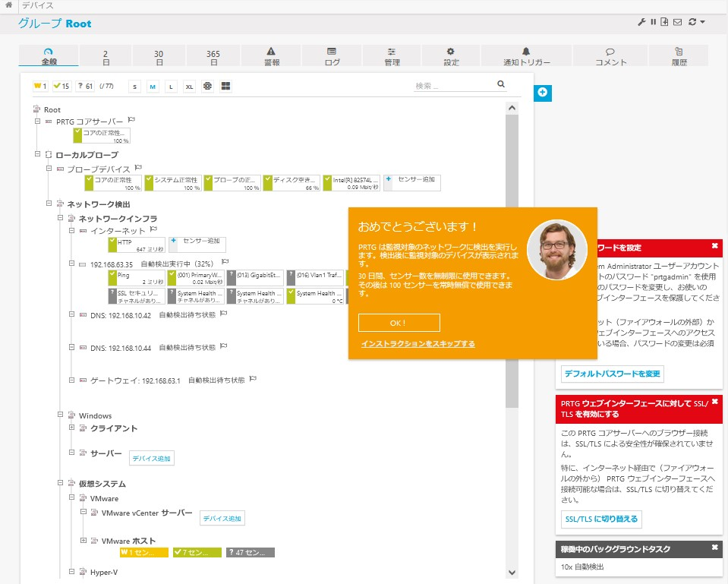
Task: Filter by the warning sensors W 1 badge
Action: pos(40,86)
